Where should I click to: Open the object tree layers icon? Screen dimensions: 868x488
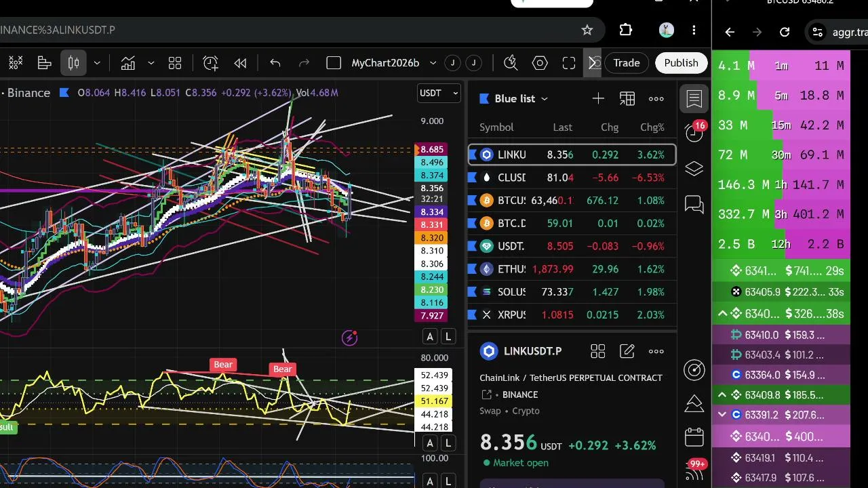[x=694, y=169]
